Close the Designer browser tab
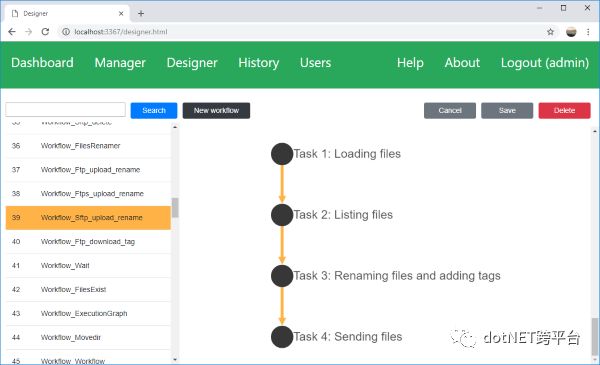Viewport: 600px width, 365px height. pos(121,13)
